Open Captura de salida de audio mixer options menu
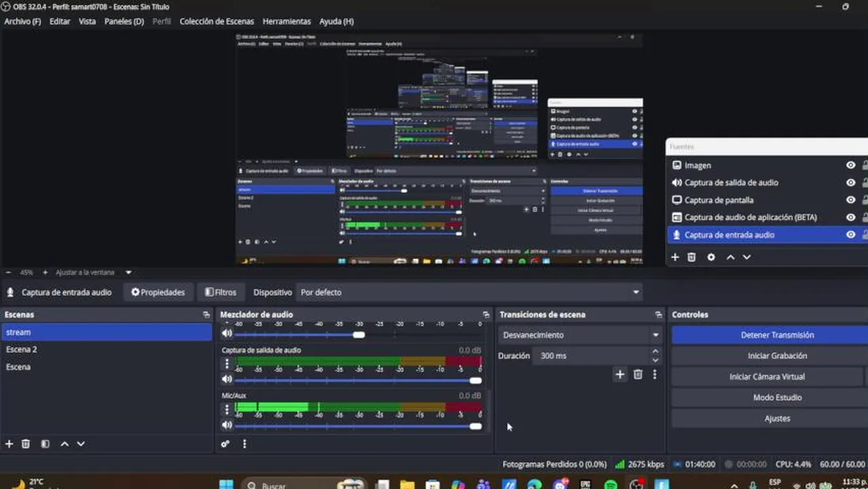868x489 pixels. 227,364
